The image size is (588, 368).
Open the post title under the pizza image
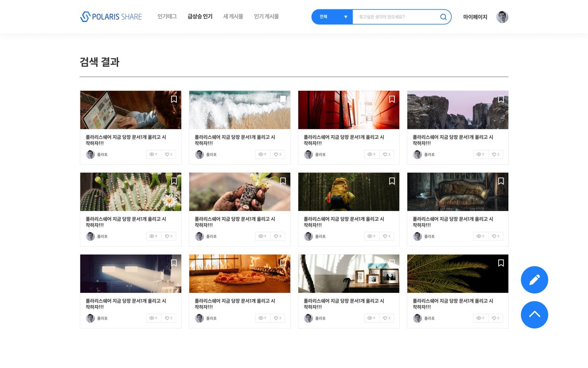tap(235, 304)
